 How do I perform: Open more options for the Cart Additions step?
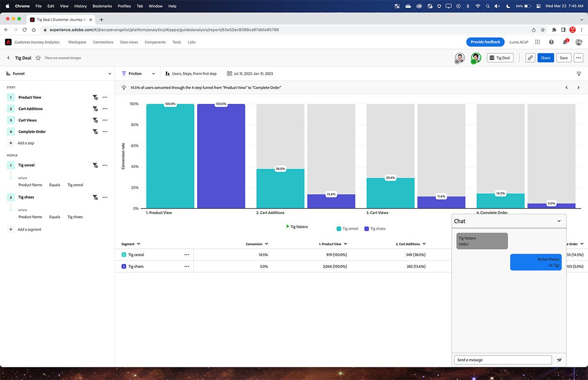pyautogui.click(x=104, y=109)
